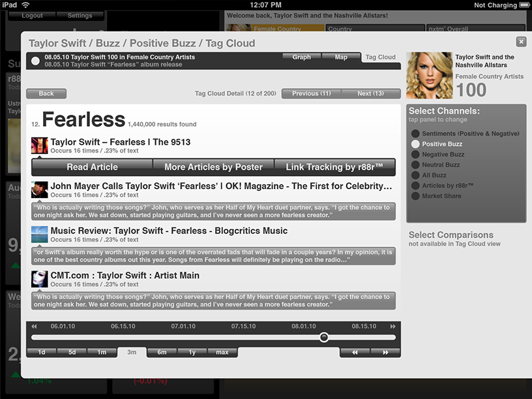Click the CMT.com quote excerpt box
The height and width of the screenshot is (399, 532).
click(x=213, y=301)
